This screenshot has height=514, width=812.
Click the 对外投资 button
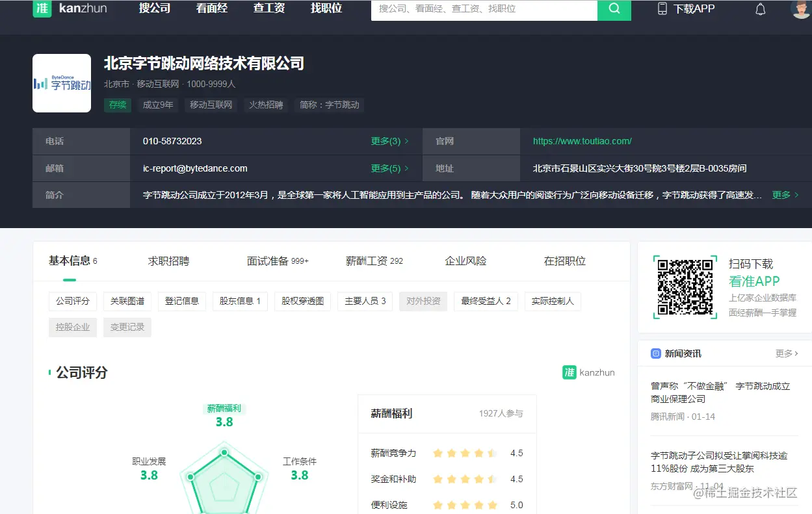click(423, 302)
